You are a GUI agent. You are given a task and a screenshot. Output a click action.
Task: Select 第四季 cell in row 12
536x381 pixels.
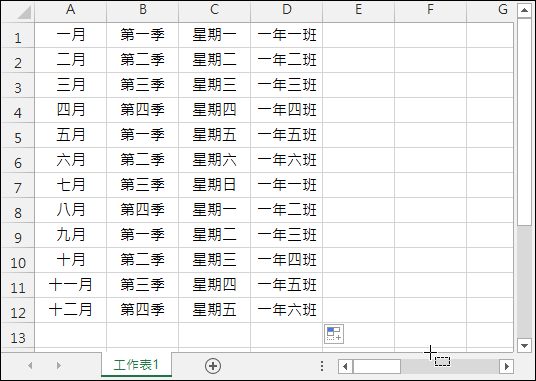[143, 310]
